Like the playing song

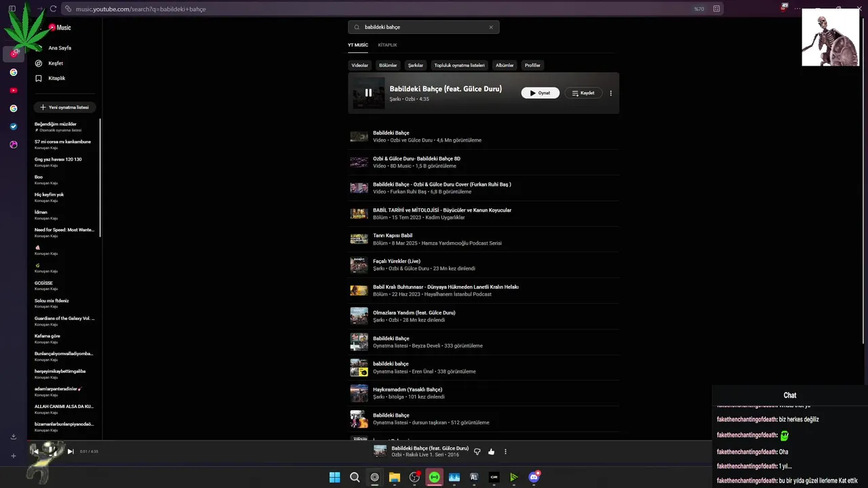pos(491,451)
